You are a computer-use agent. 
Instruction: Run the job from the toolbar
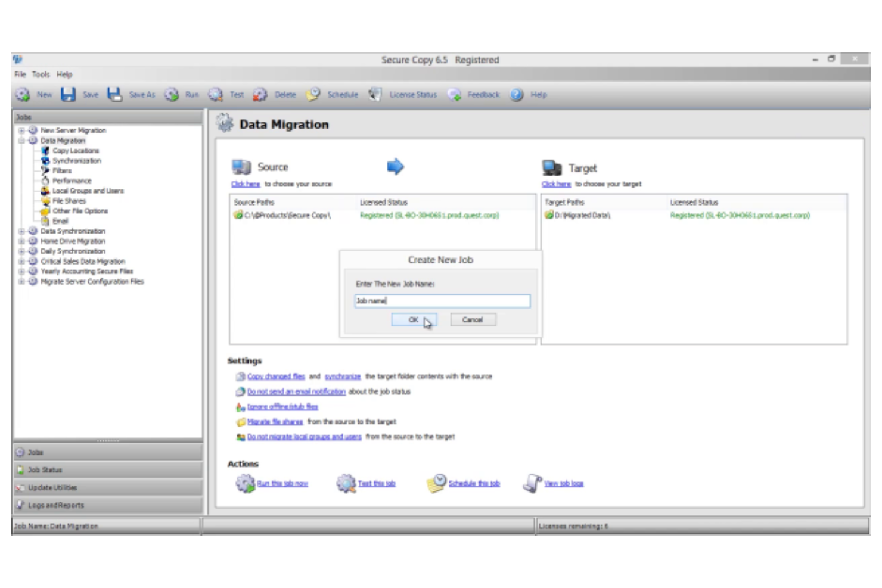tap(172, 95)
